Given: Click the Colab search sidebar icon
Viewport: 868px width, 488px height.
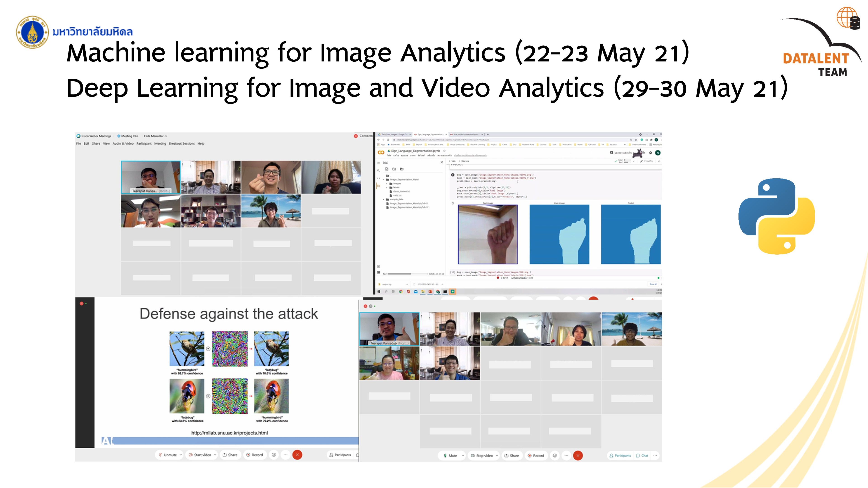Looking at the screenshot, I should pyautogui.click(x=378, y=170).
